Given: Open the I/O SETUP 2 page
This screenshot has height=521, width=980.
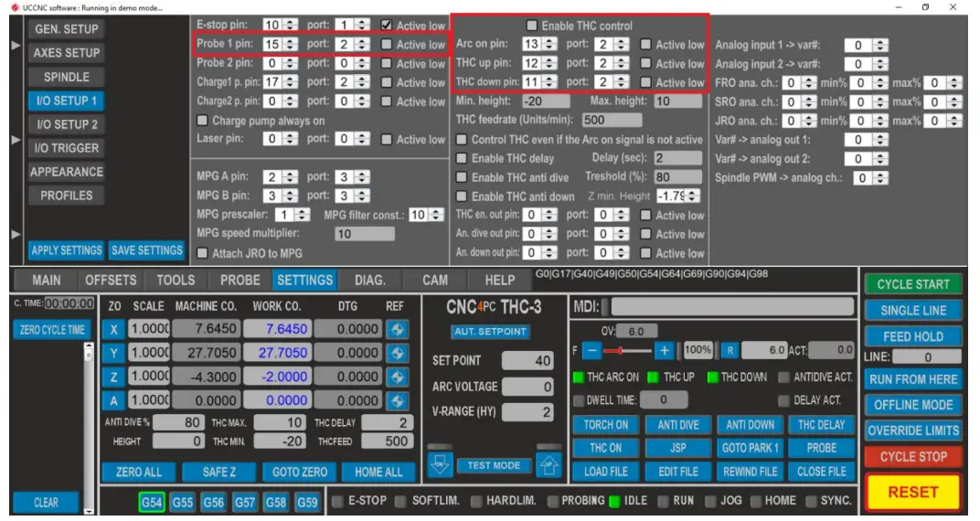Looking at the screenshot, I should pos(66,124).
